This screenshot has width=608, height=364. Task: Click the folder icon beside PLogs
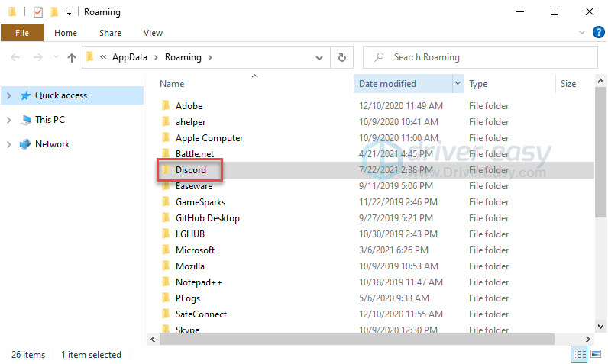click(166, 298)
